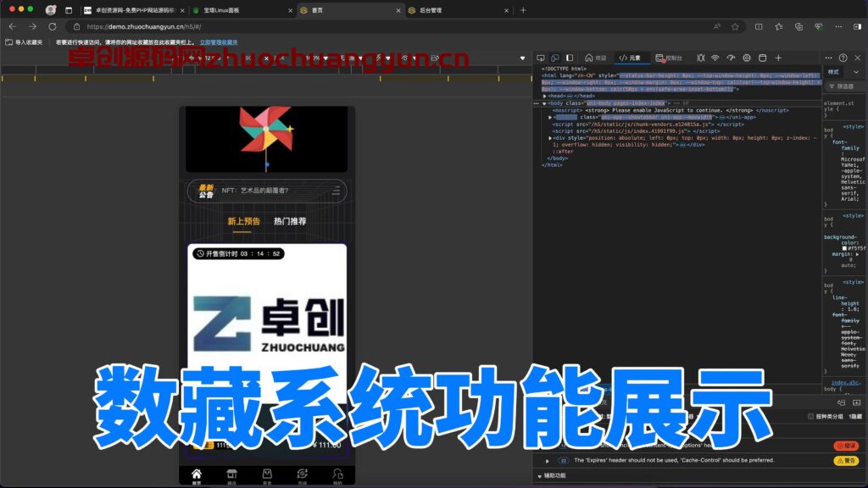
Task: Open DevTools help question icon
Action: tap(843, 58)
